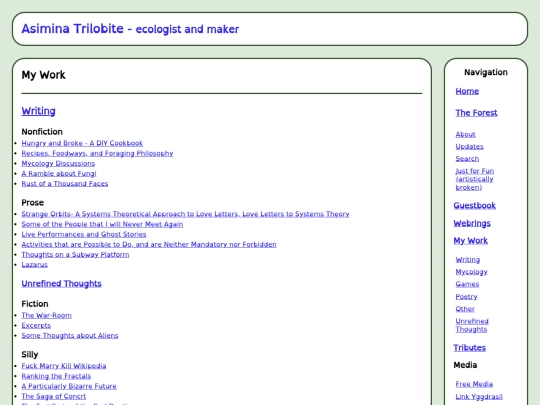
Task: Open the Guestbook navigation link
Action: click(475, 206)
